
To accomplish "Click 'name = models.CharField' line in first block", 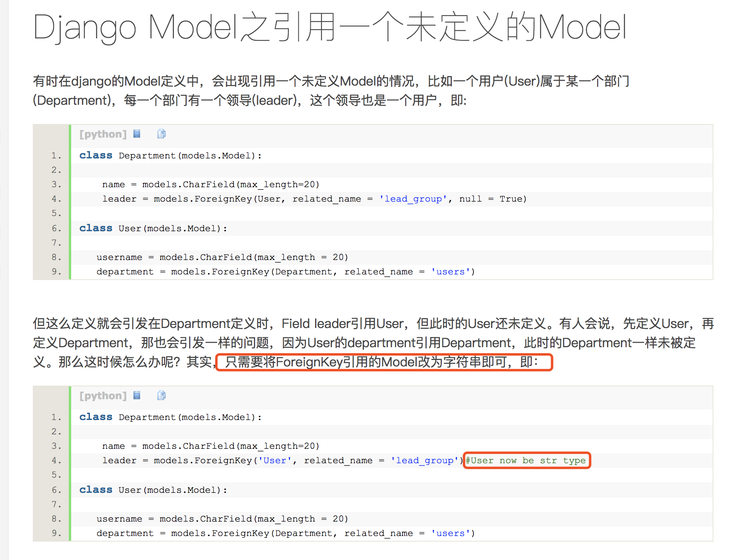I will [x=211, y=184].
